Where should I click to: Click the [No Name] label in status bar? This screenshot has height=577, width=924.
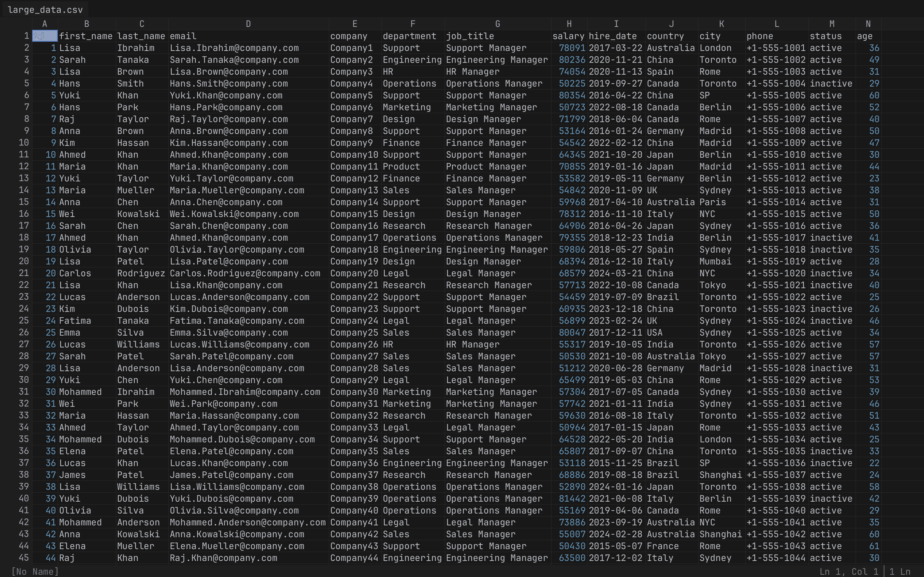[x=34, y=571]
